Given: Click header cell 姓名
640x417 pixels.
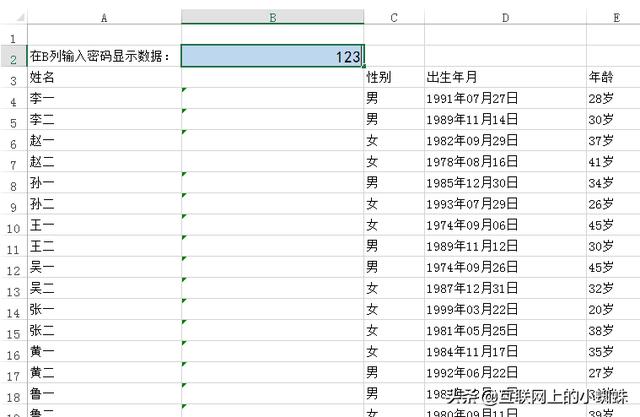Looking at the screenshot, I should tap(104, 78).
